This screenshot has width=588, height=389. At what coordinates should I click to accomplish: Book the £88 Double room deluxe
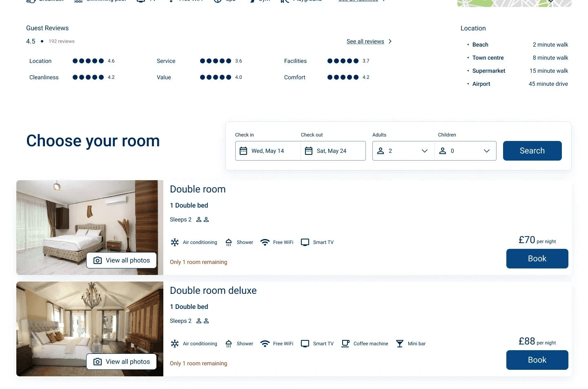(537, 360)
